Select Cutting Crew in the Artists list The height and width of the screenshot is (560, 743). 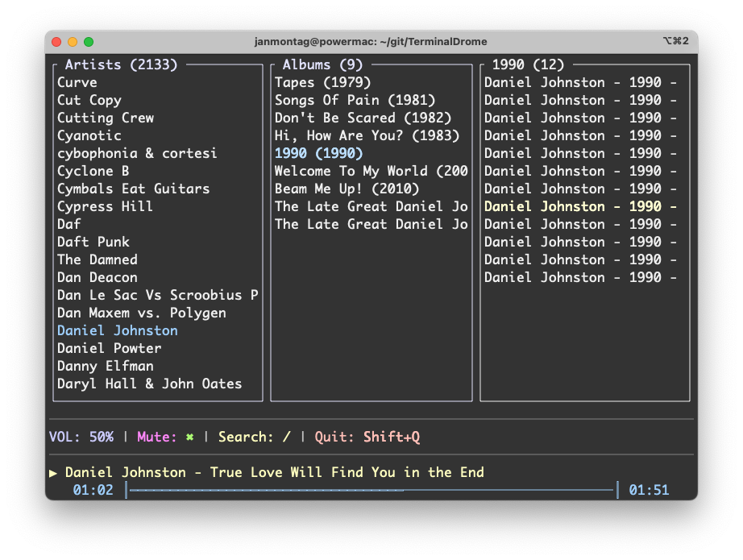[106, 118]
